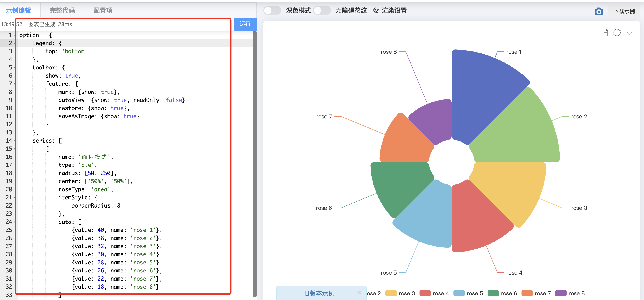644x300 pixels.
Task: Toggle rose 6 legend item
Action: (502, 293)
